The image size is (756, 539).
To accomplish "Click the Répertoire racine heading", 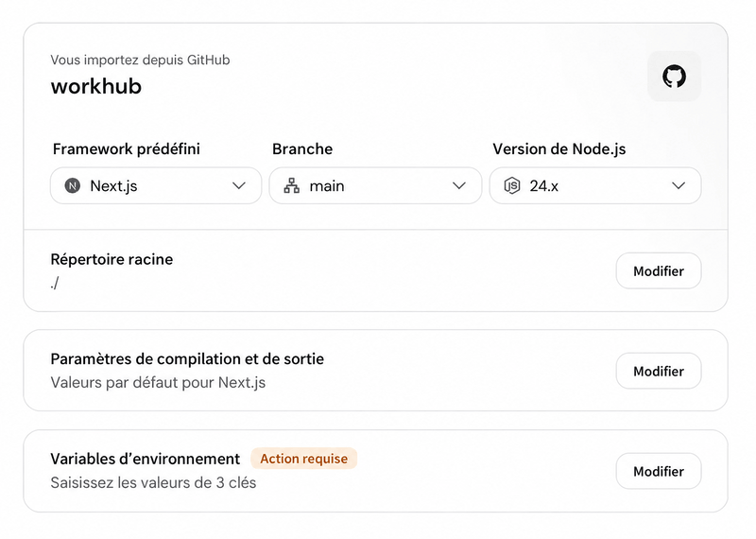I will (112, 259).
